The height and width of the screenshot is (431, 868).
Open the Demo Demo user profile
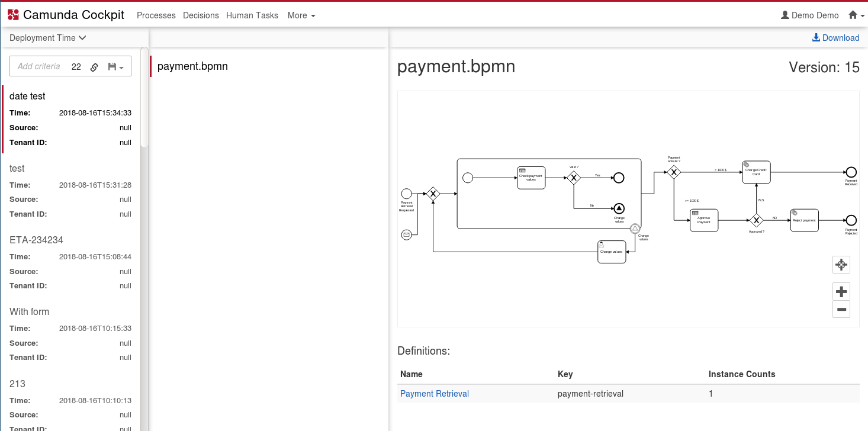click(810, 15)
